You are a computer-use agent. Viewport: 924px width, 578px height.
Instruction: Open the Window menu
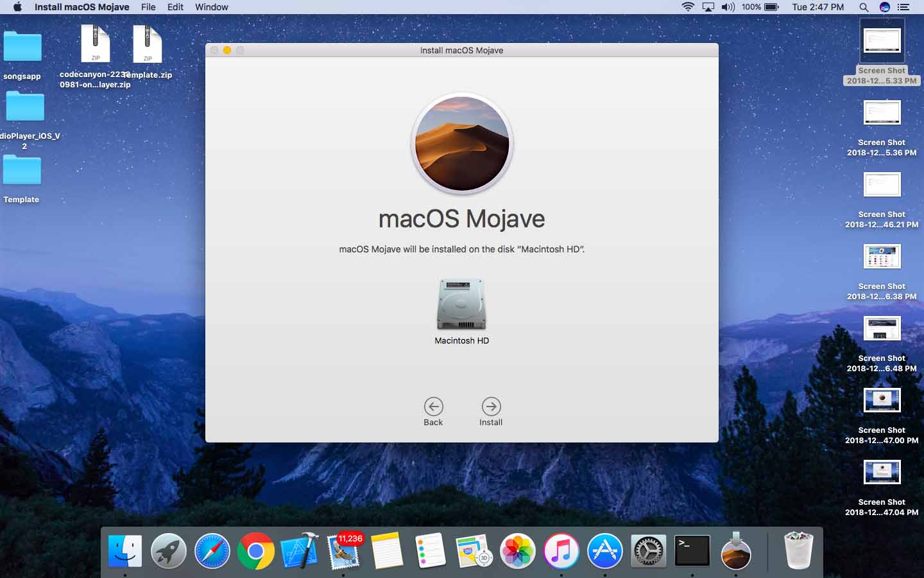[x=212, y=7]
